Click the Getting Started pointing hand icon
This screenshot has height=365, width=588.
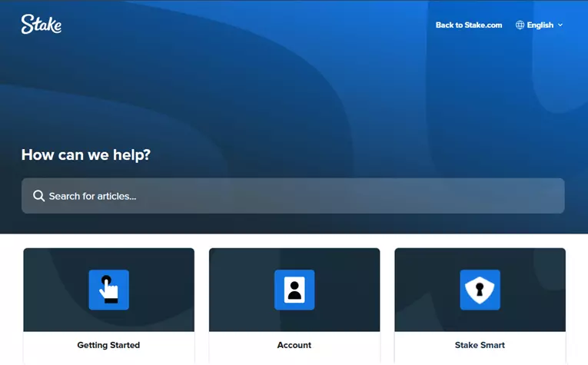[x=108, y=290]
